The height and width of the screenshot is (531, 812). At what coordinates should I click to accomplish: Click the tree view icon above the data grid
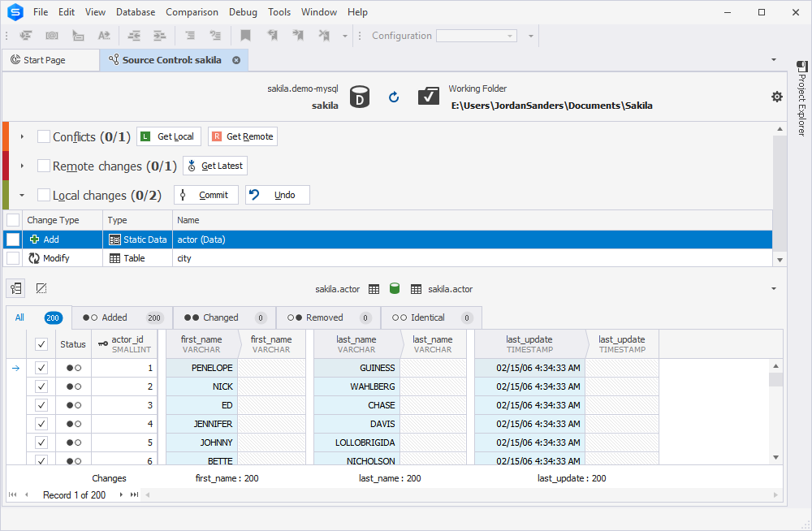point(16,288)
